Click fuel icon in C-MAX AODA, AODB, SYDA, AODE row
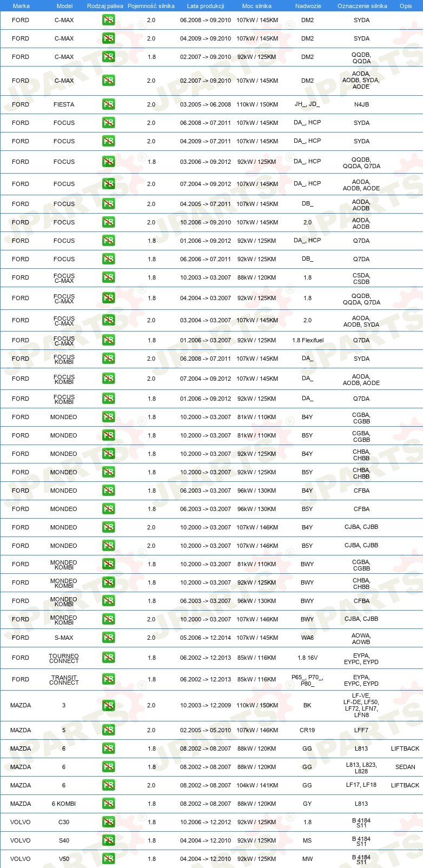The image size is (423, 868). 108,81
